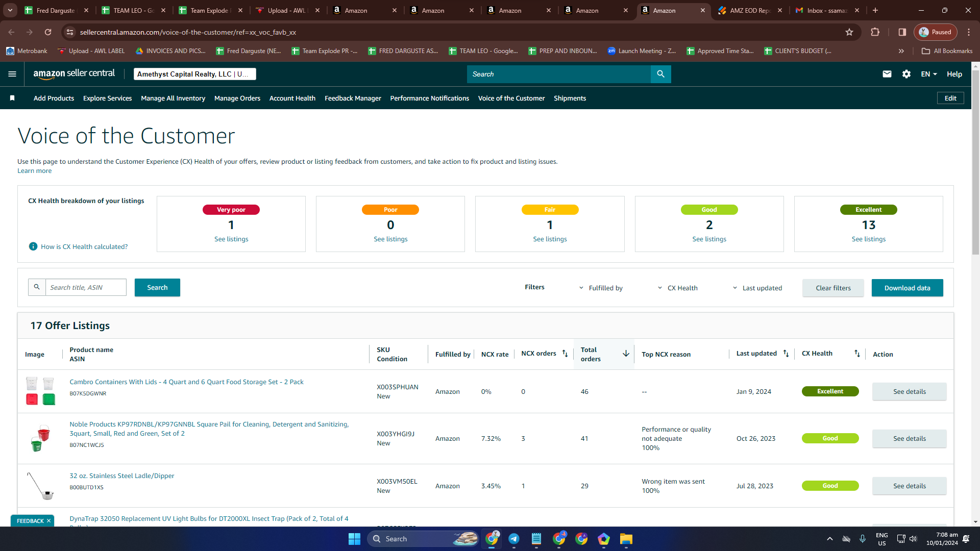Click the Seller Central header search field
The image size is (980, 551).
click(x=559, y=74)
